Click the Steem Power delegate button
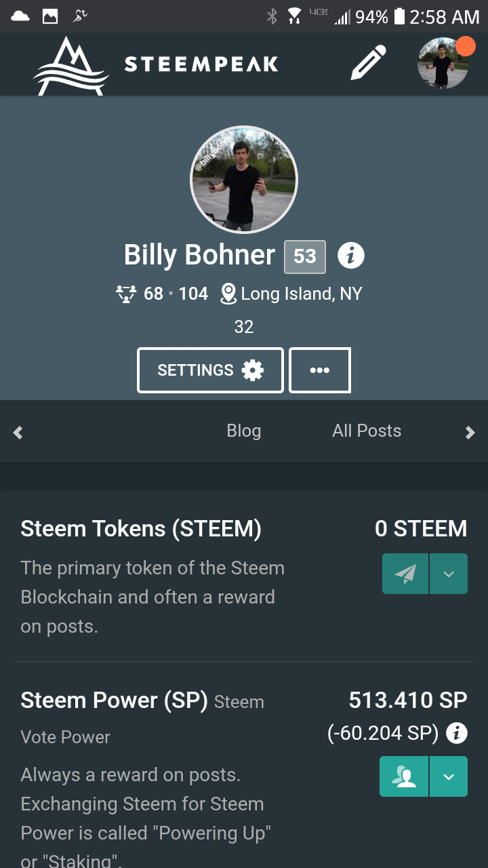Viewport: 488px width, 868px height. (404, 776)
